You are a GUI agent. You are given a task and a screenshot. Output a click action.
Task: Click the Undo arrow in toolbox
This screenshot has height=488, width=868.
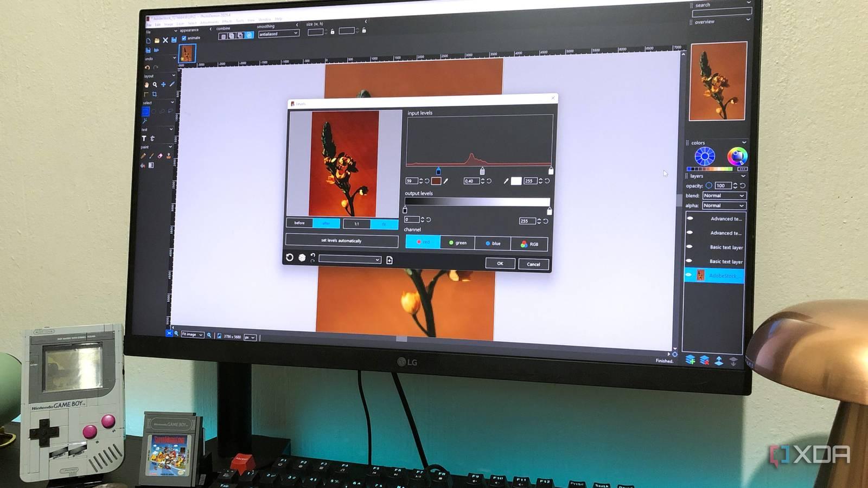tap(147, 68)
